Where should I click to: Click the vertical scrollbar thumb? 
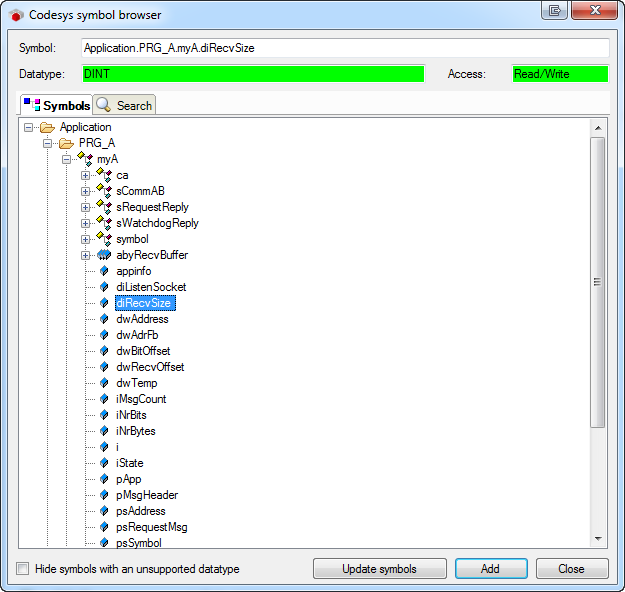click(598, 282)
